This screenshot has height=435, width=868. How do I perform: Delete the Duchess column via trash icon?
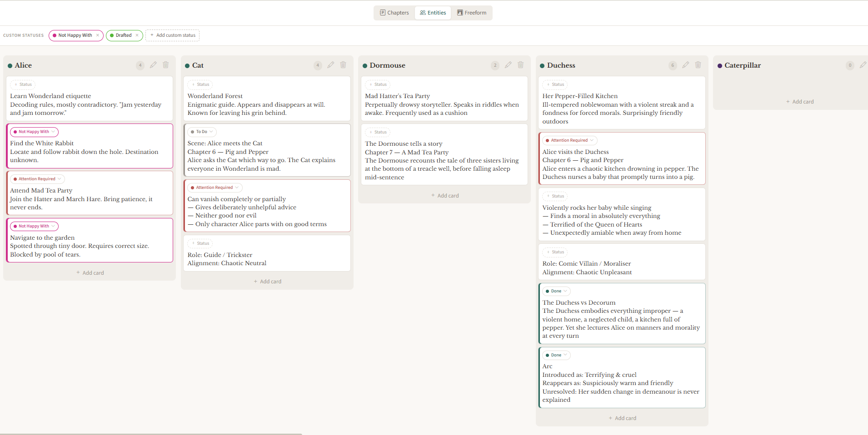(x=698, y=65)
